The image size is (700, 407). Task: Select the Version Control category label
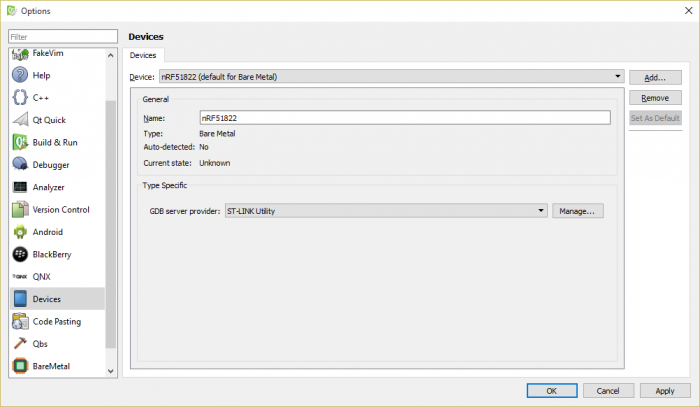coord(61,209)
